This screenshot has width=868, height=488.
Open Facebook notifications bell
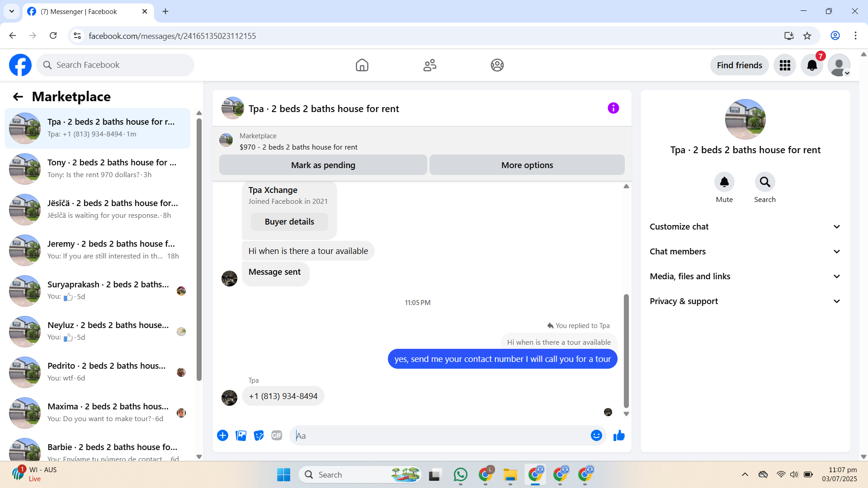tap(812, 66)
